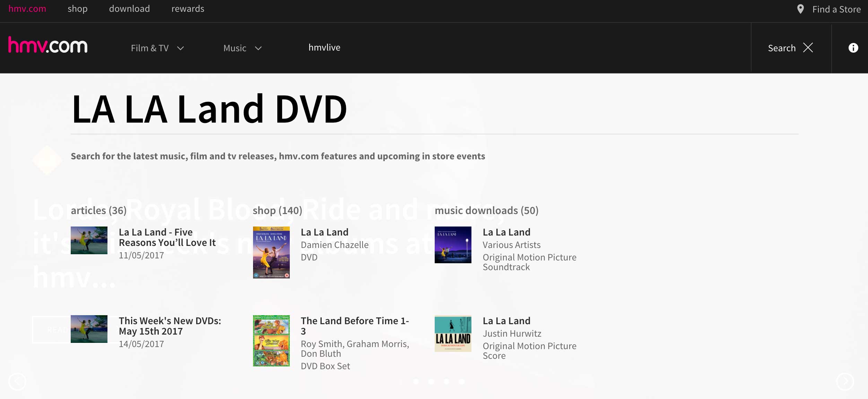Expand the Film & TV dropdown
The image size is (868, 399).
click(157, 48)
